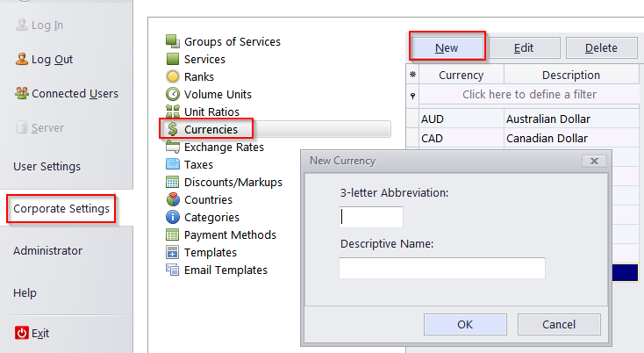
Task: Cancel the New Currency dialog
Action: [559, 324]
